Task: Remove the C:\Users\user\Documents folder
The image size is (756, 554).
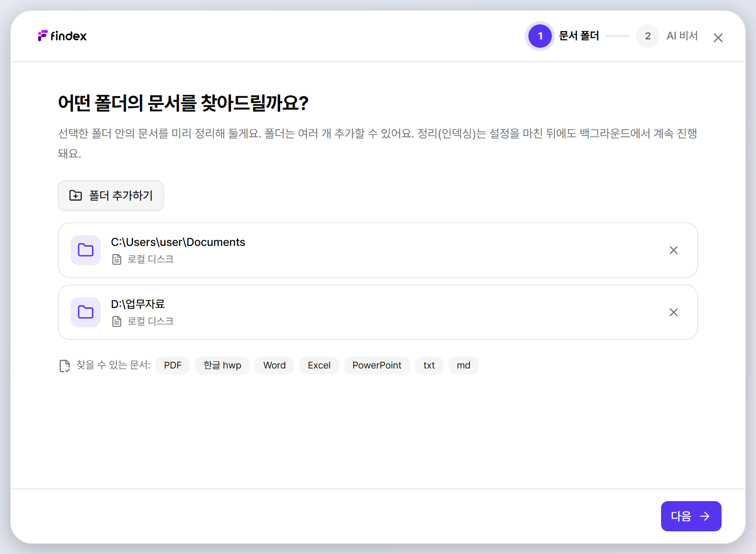Action: 674,250
